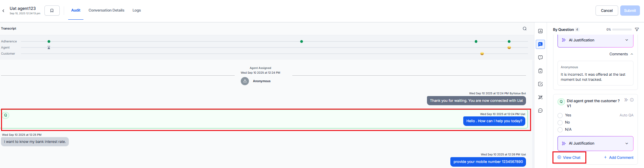The width and height of the screenshot is (644, 168).
Task: Switch to Conversation Details tab
Action: point(106,11)
